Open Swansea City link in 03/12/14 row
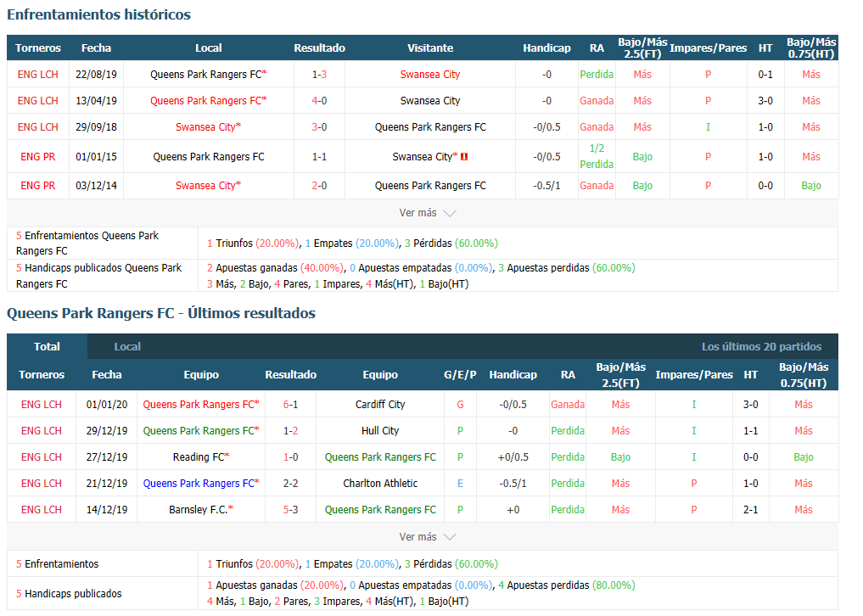This screenshot has height=616, width=863. [208, 186]
